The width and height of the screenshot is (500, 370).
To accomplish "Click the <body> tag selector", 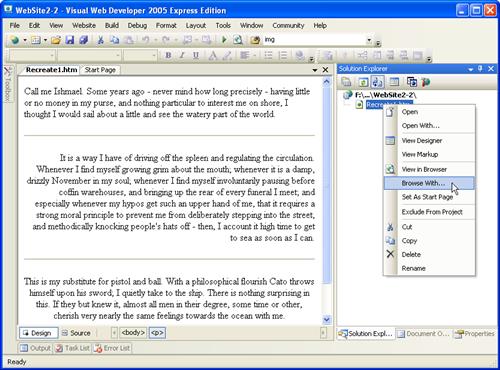I will [133, 333].
